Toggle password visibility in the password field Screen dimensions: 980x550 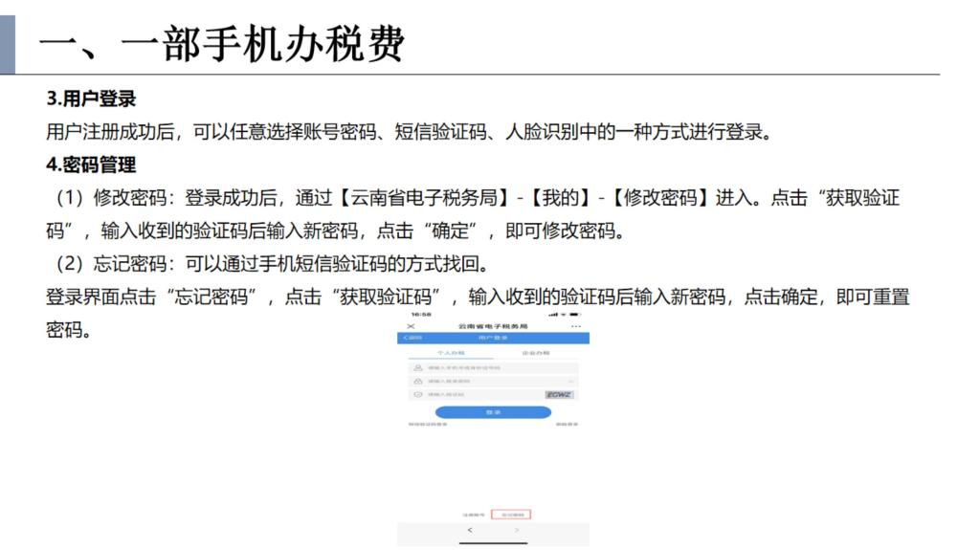[570, 381]
